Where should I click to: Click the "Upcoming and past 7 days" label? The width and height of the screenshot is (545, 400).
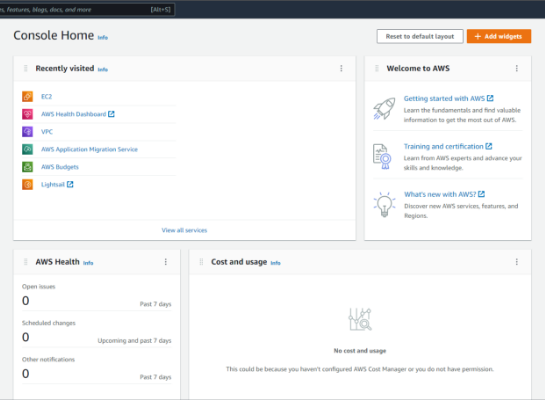pyautogui.click(x=135, y=341)
